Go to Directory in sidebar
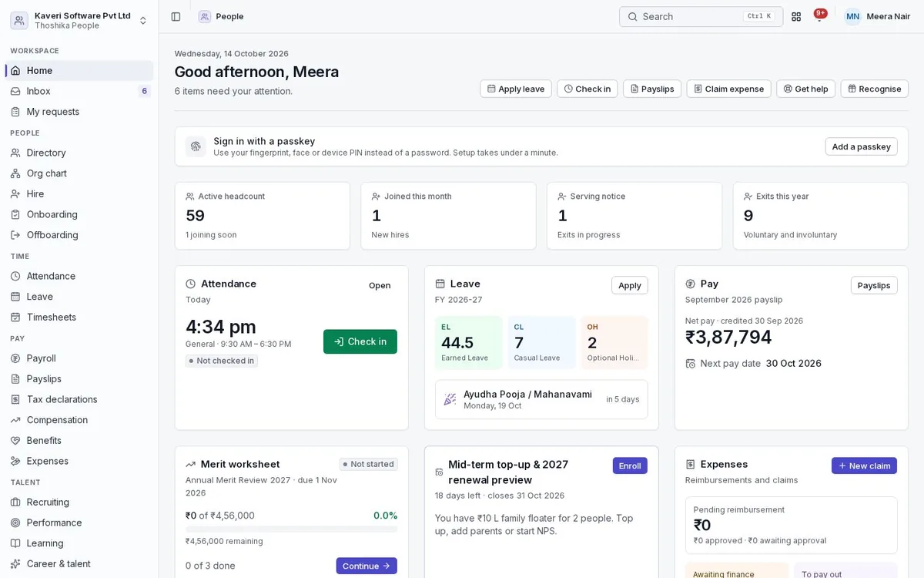The width and height of the screenshot is (924, 578). click(x=79, y=153)
